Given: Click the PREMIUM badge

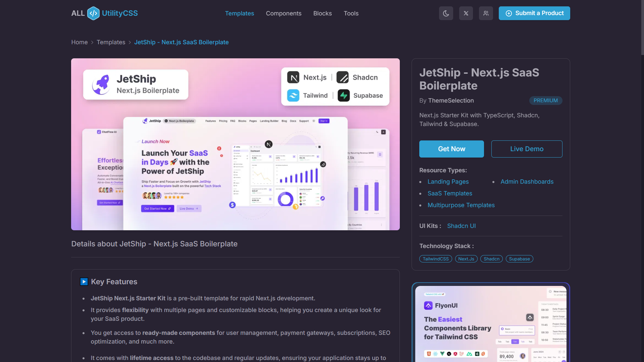Looking at the screenshot, I should pyautogui.click(x=546, y=101).
